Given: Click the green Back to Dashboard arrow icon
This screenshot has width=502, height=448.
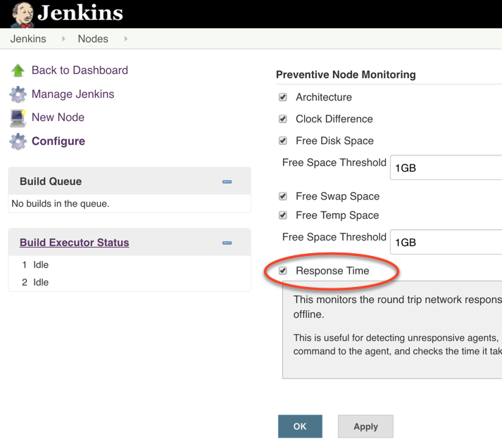Looking at the screenshot, I should tap(18, 70).
